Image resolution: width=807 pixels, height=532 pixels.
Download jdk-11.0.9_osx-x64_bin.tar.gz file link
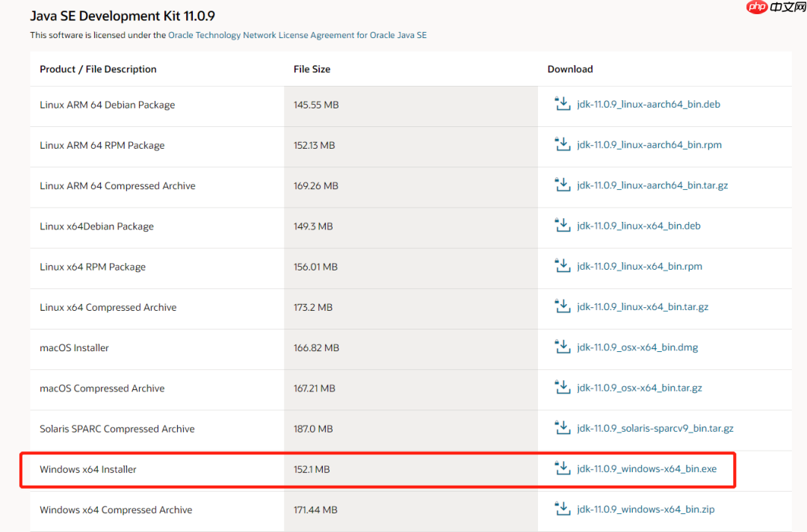640,388
